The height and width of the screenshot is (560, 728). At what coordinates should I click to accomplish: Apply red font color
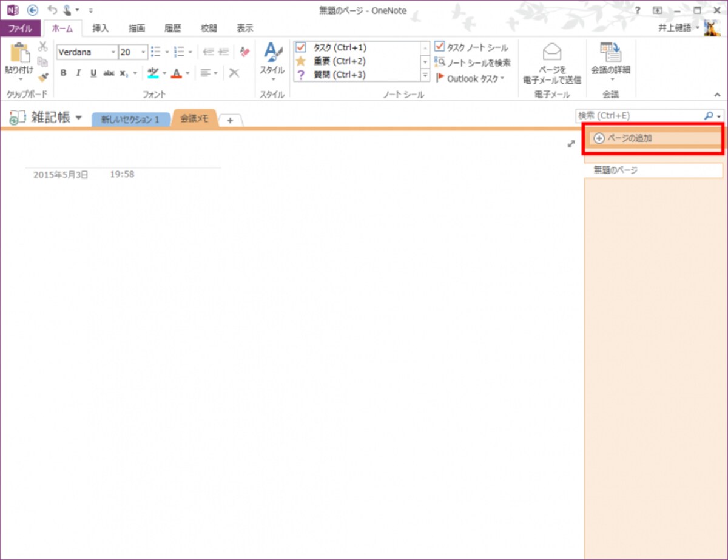point(177,73)
